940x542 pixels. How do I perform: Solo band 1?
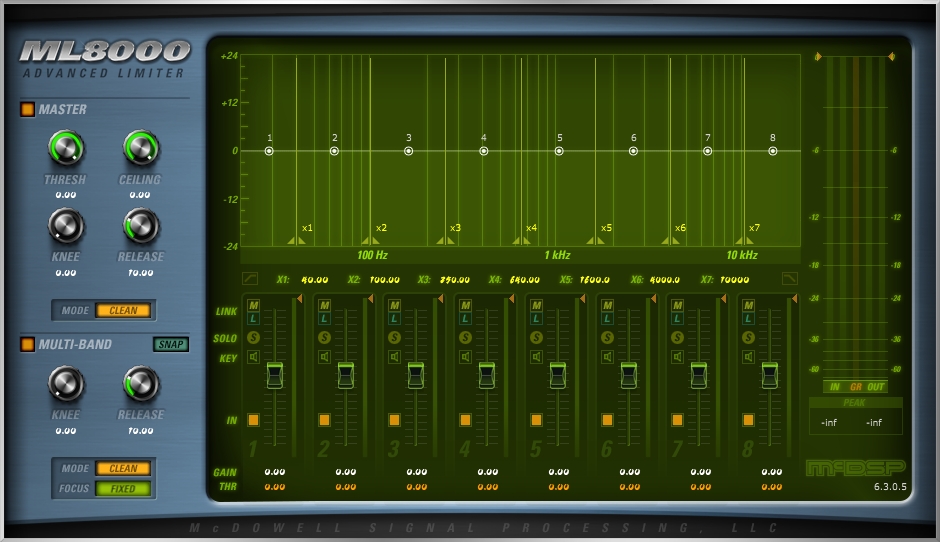(x=254, y=338)
